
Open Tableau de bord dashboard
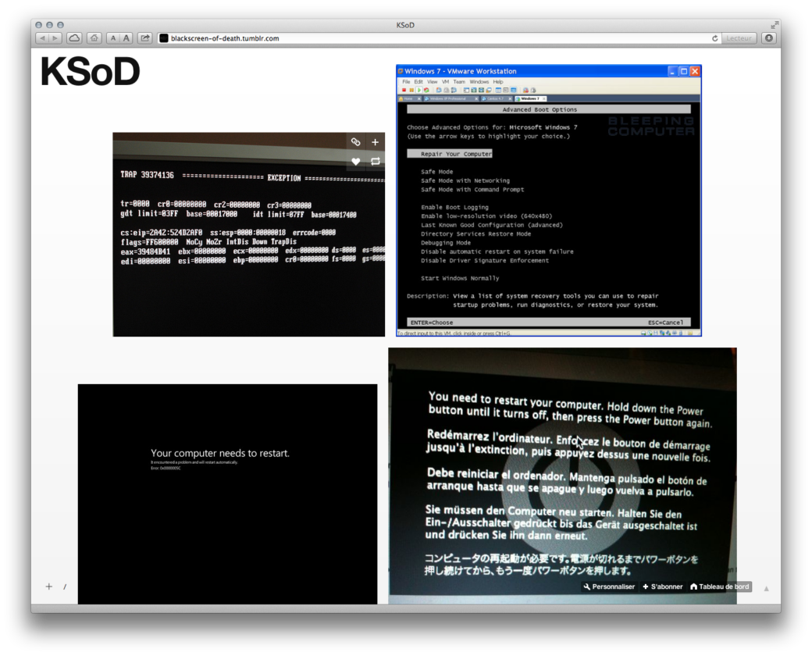pyautogui.click(x=720, y=586)
